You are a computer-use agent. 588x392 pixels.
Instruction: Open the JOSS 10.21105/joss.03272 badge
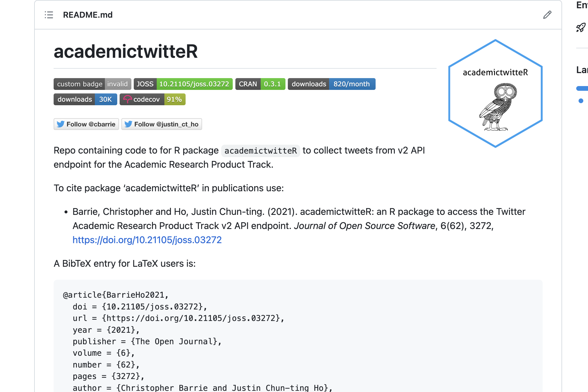pos(183,84)
